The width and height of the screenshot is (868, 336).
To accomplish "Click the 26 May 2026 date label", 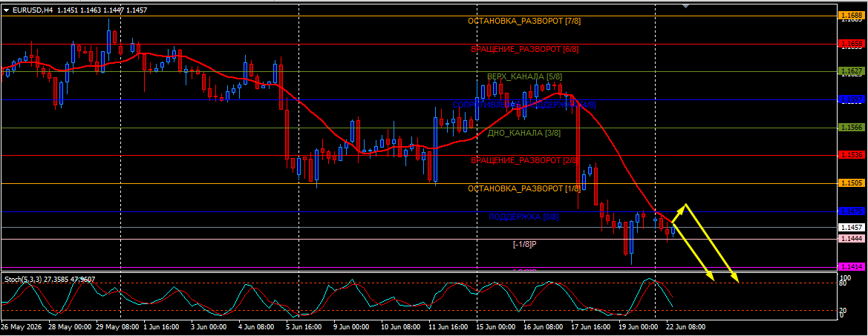I will [22, 327].
